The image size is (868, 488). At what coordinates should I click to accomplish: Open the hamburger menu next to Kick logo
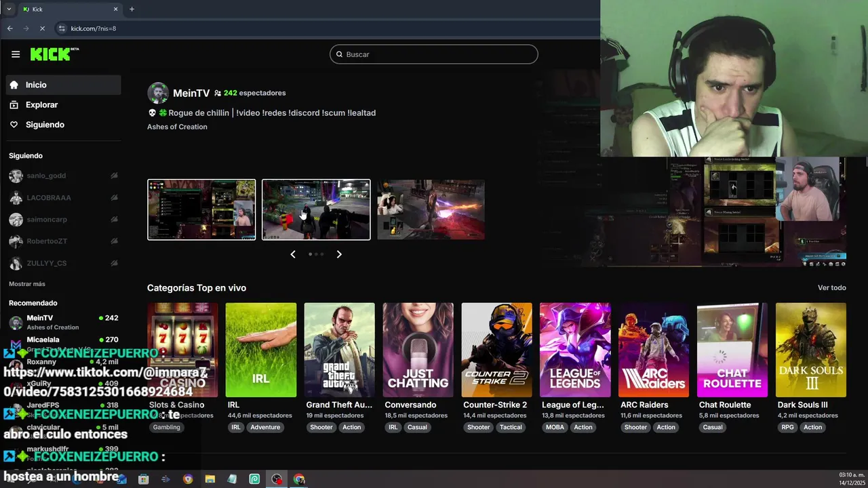click(x=16, y=54)
